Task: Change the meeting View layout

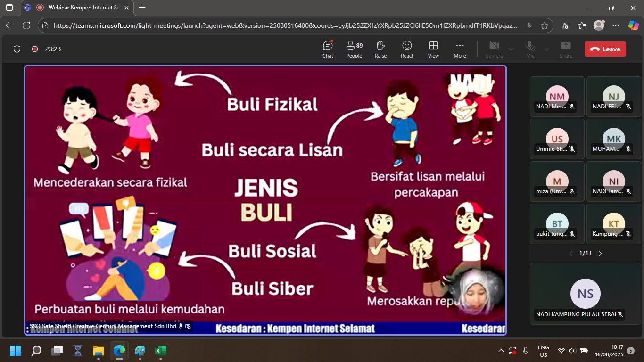Action: (433, 49)
